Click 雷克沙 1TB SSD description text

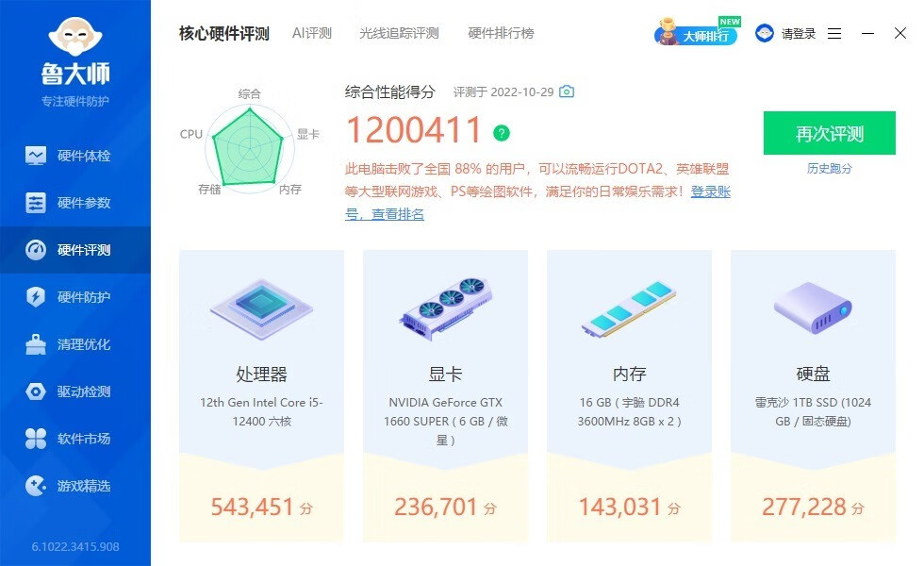pyautogui.click(x=813, y=411)
